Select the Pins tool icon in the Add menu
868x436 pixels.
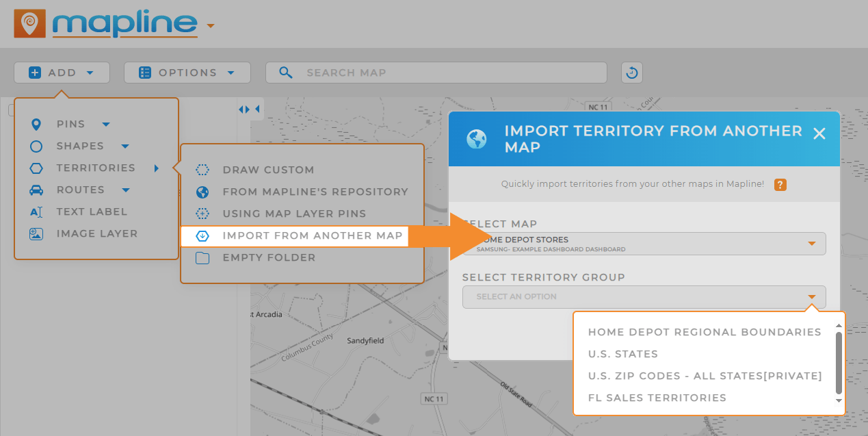[x=37, y=124]
